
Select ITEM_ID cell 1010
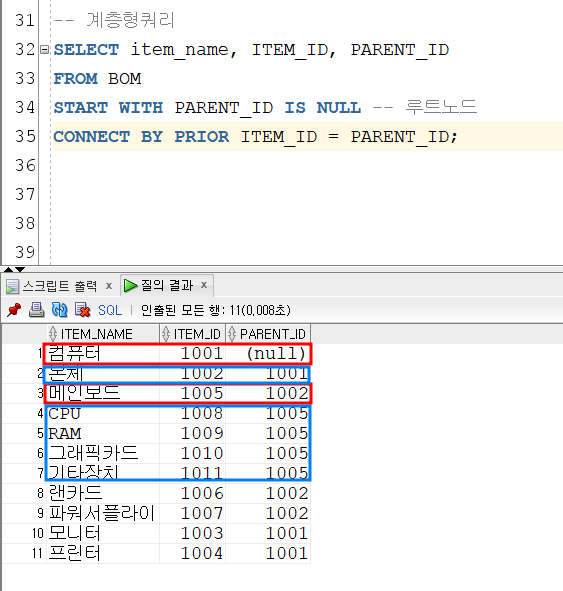point(193,453)
